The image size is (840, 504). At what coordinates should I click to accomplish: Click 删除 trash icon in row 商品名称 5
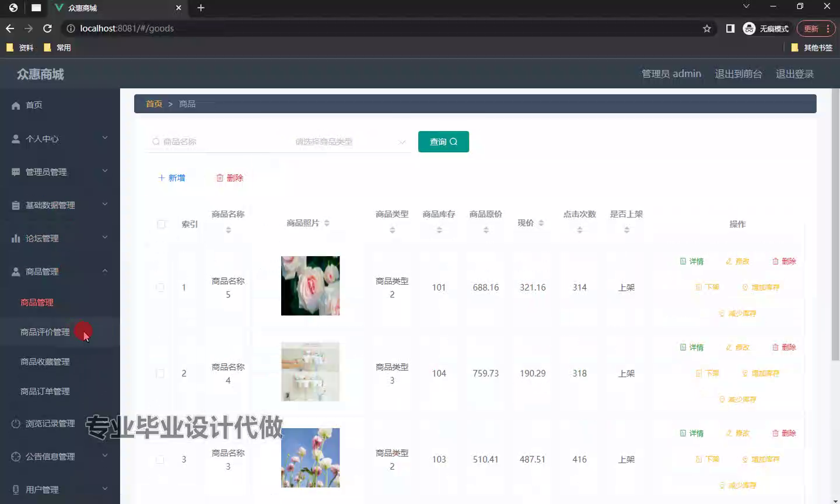click(x=775, y=261)
